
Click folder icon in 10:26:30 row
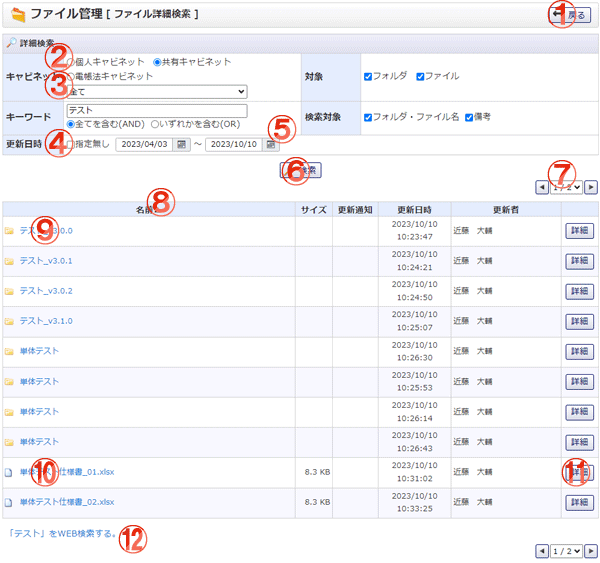tap(9, 352)
